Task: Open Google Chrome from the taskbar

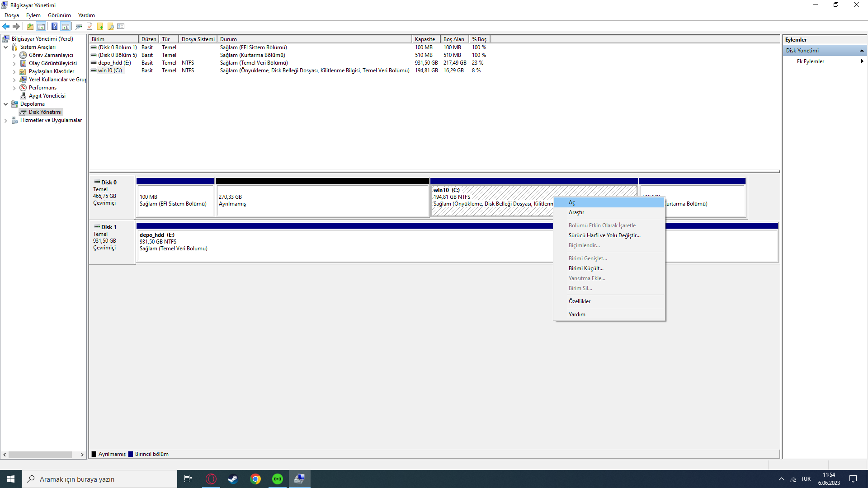Action: coord(255,479)
